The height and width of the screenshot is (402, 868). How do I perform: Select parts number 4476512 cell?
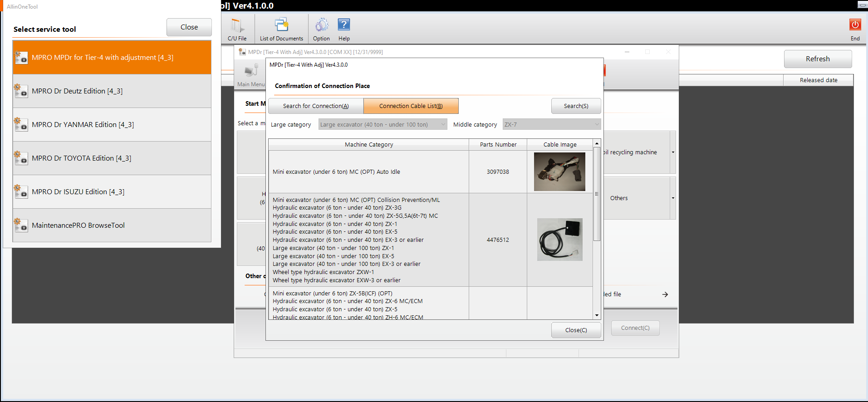498,240
